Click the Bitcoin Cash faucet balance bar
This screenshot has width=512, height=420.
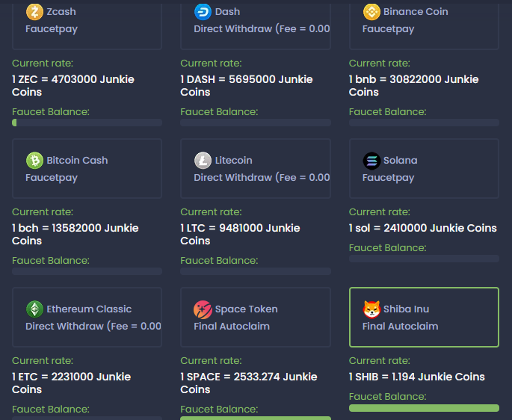pyautogui.click(x=87, y=271)
